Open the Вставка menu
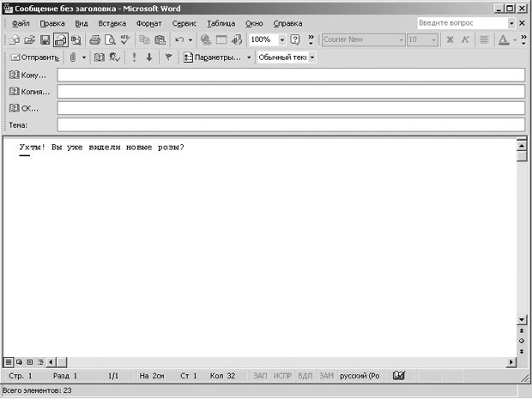 pyautogui.click(x=112, y=23)
